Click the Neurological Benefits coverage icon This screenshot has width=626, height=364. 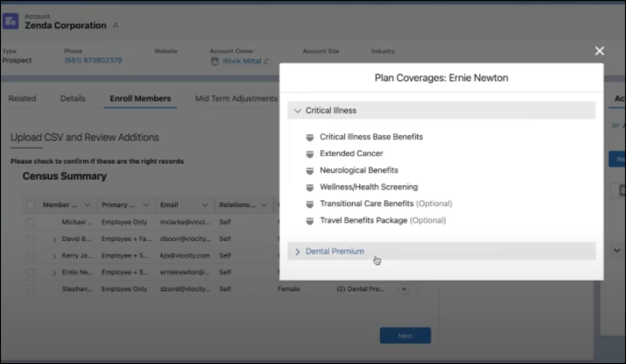pyautogui.click(x=310, y=171)
